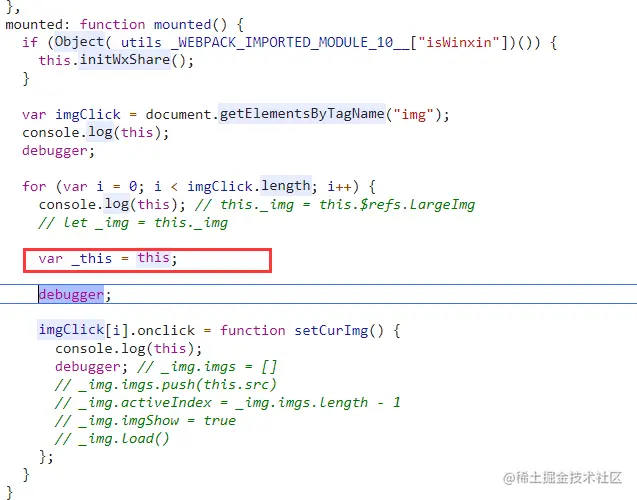This screenshot has width=637, height=500.
Task: Click the comment let _img = this._img
Action: point(133,223)
